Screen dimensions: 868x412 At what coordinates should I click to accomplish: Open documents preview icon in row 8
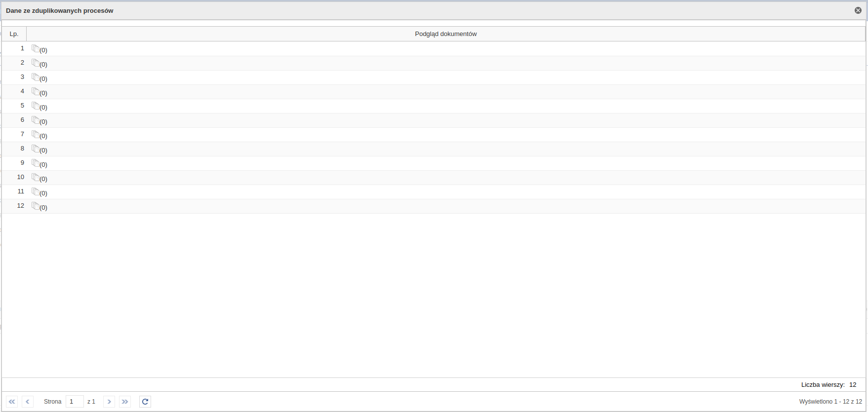[36, 149]
